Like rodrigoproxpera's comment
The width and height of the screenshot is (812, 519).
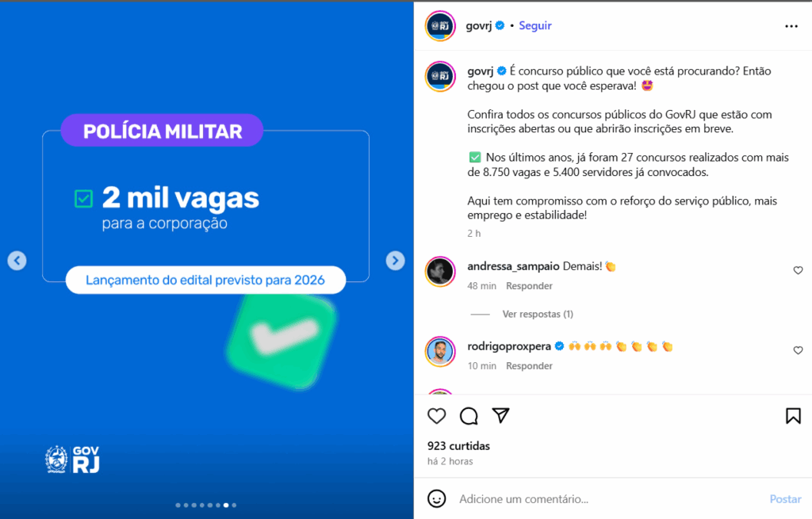(798, 350)
